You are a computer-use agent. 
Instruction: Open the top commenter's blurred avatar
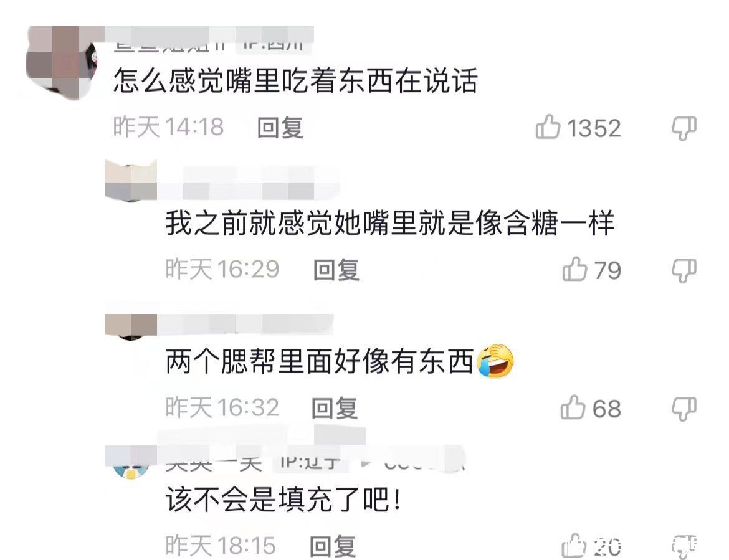[x=63, y=62]
